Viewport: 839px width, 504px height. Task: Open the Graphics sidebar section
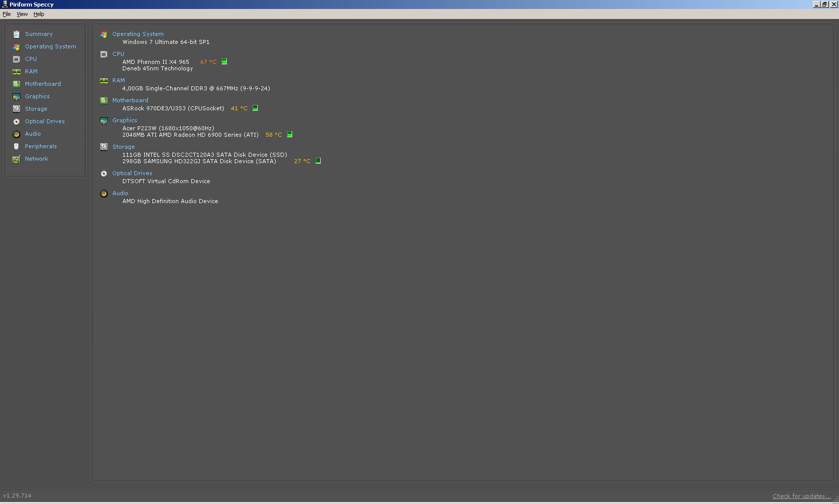pos(37,97)
